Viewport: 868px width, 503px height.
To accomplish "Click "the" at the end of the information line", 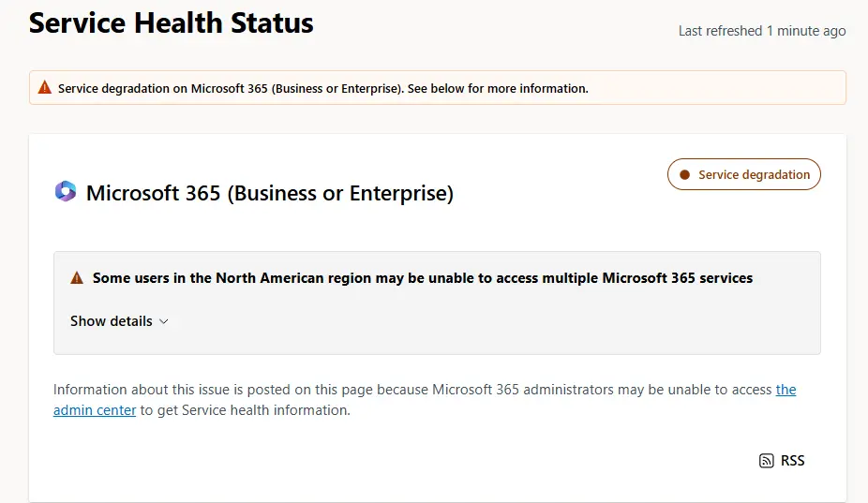I will (786, 390).
